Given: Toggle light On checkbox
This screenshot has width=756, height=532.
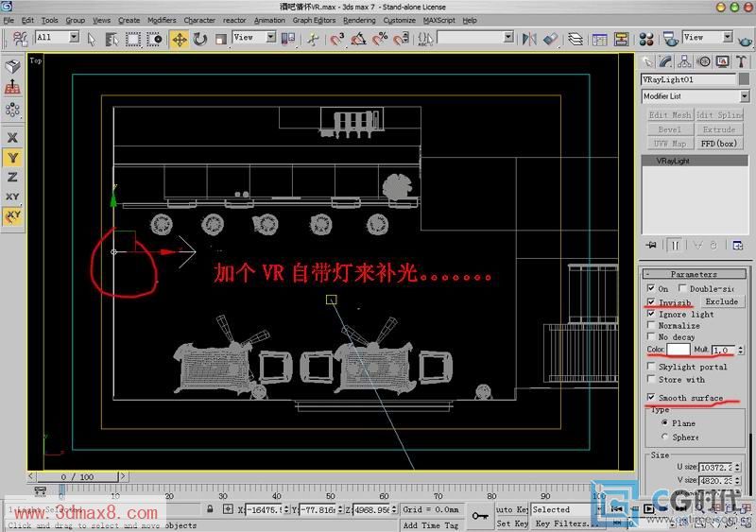Looking at the screenshot, I should pos(651,288).
